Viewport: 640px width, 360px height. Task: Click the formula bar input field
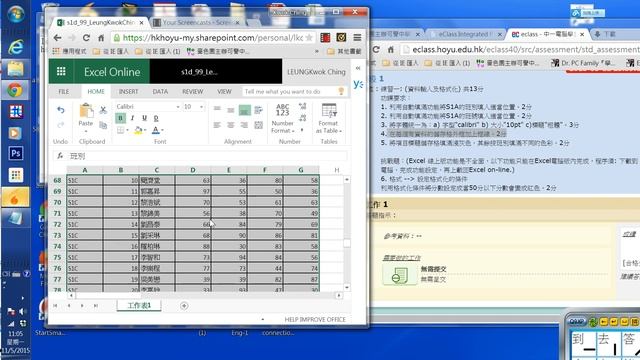pyautogui.click(x=208, y=156)
